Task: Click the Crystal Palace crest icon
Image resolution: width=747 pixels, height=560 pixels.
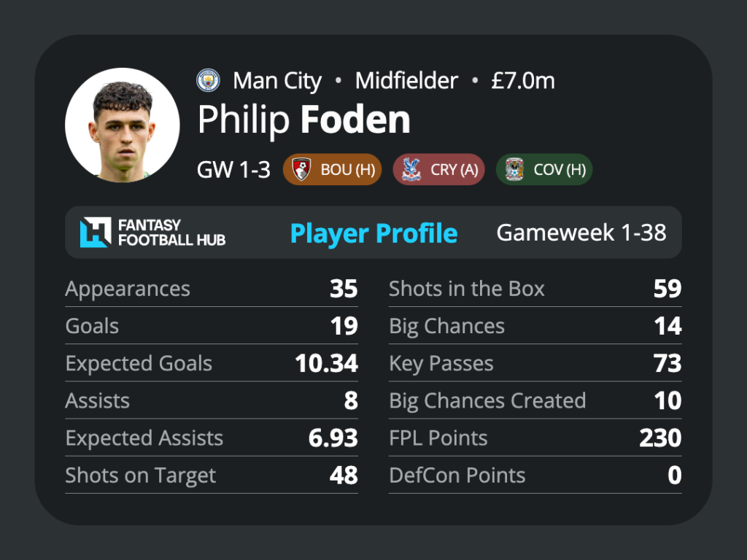Action: 411,169
